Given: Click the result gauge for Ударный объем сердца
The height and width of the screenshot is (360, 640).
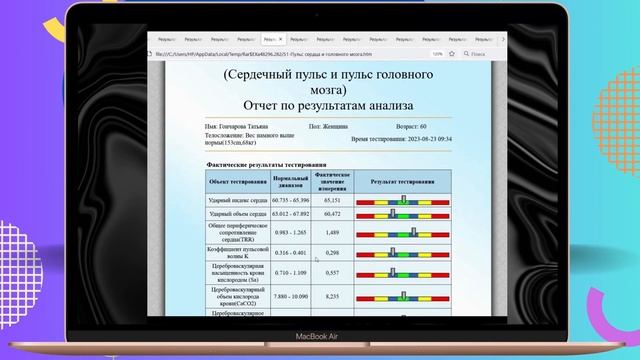Looking at the screenshot, I should click(x=402, y=215).
